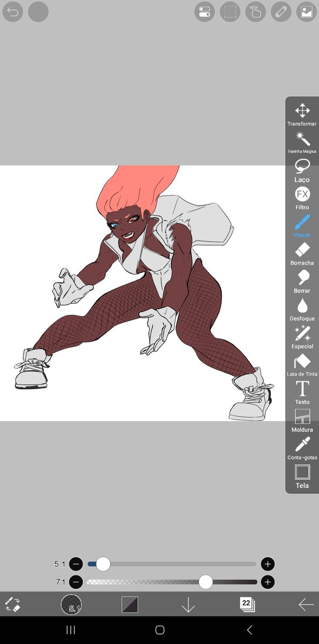Screen dimensions: 319x644
Task: Open the current color swatch
Action: point(129,604)
